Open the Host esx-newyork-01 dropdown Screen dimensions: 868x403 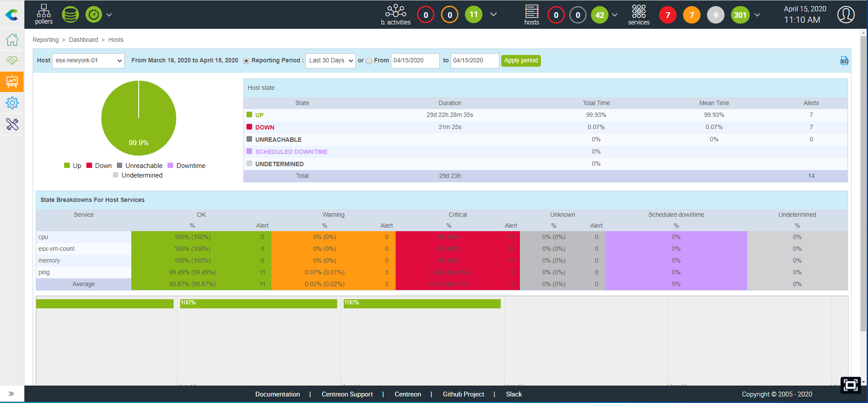tap(88, 61)
